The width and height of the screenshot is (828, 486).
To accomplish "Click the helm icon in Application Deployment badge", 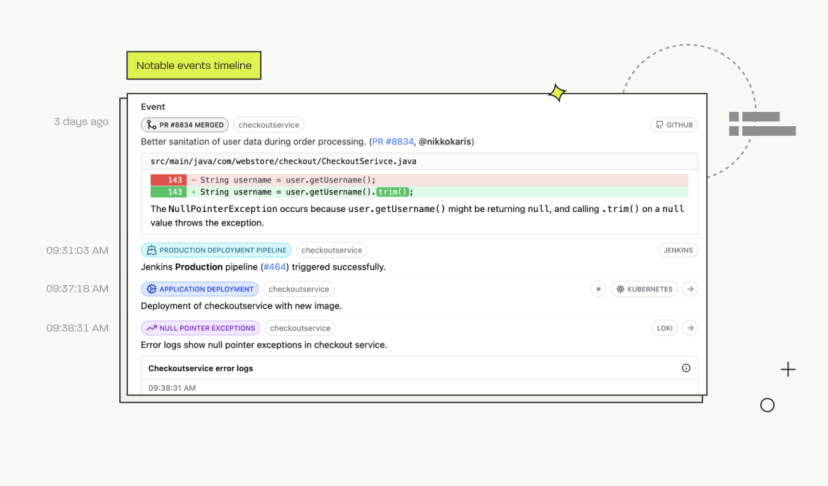I will [x=152, y=289].
